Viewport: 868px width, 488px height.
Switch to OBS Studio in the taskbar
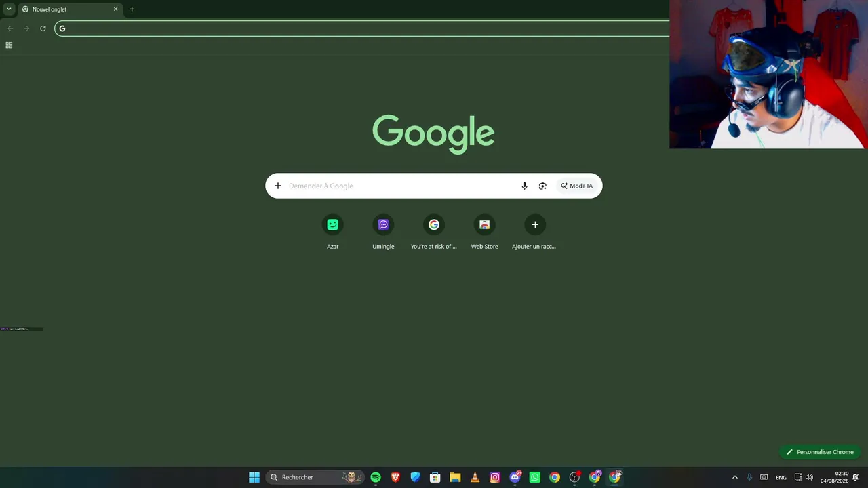574,477
